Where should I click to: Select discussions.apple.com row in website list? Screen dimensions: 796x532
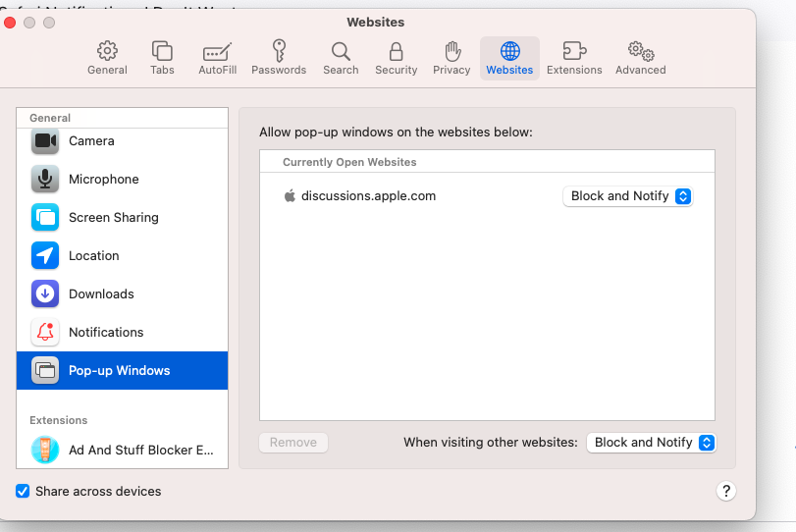pos(368,196)
